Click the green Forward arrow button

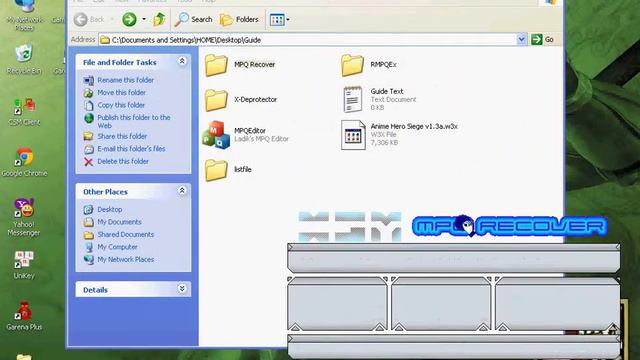(129, 19)
